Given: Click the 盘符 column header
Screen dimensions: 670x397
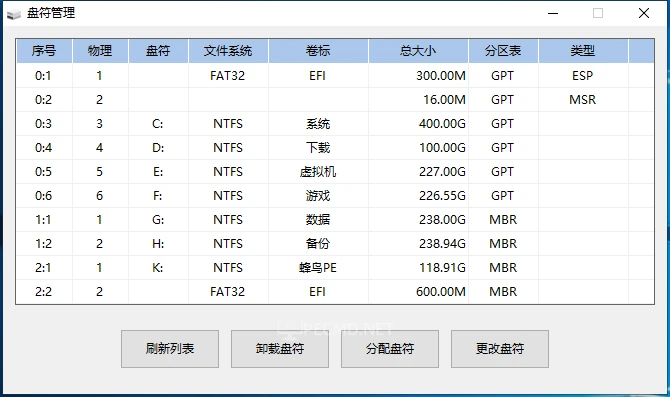Looking at the screenshot, I should coord(158,51).
